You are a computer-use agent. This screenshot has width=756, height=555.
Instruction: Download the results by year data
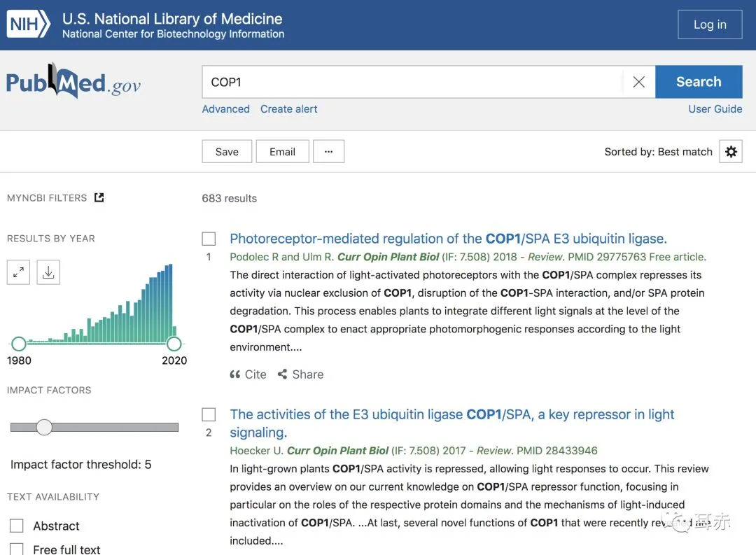coord(48,272)
